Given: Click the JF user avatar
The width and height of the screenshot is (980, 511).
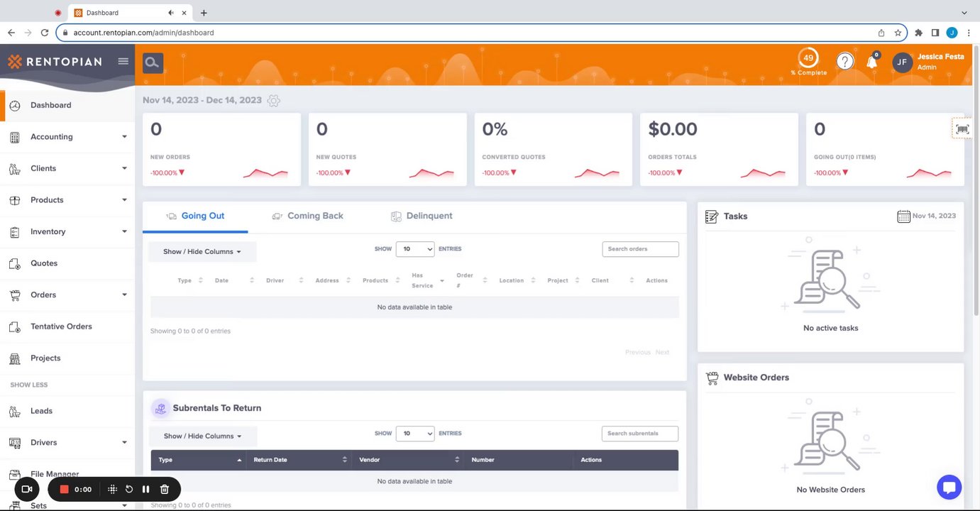Looking at the screenshot, I should [902, 62].
